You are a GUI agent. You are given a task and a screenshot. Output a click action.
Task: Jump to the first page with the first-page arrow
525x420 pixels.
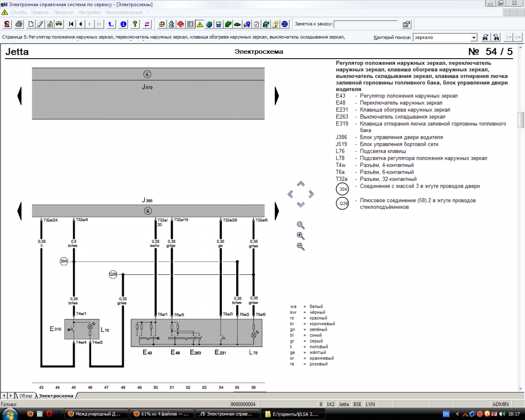(71, 24)
